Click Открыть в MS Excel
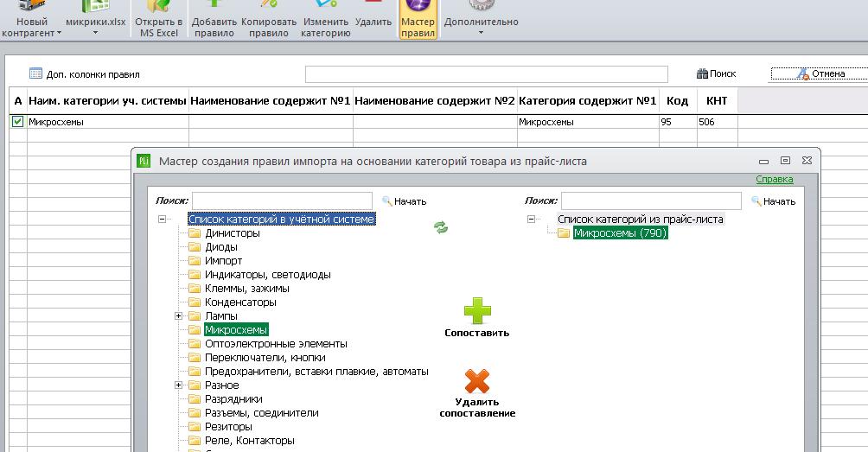This screenshot has width=868, height=452. (158, 20)
